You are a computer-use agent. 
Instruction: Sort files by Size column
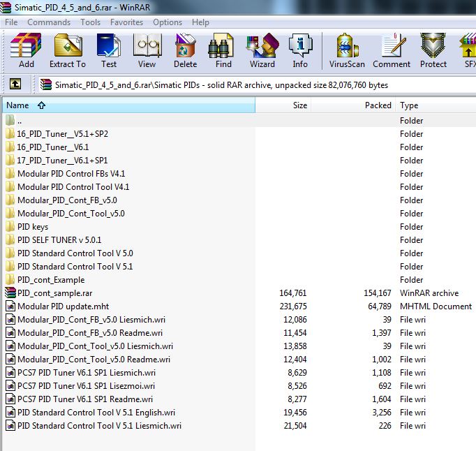(299, 105)
